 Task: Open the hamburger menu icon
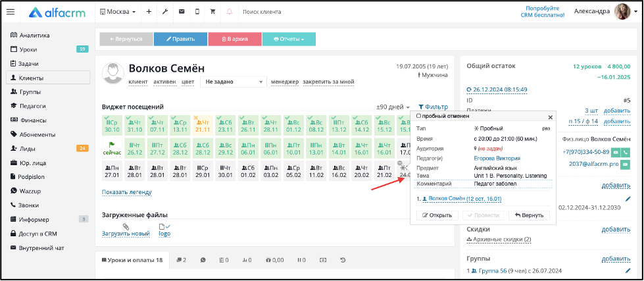[x=11, y=12]
